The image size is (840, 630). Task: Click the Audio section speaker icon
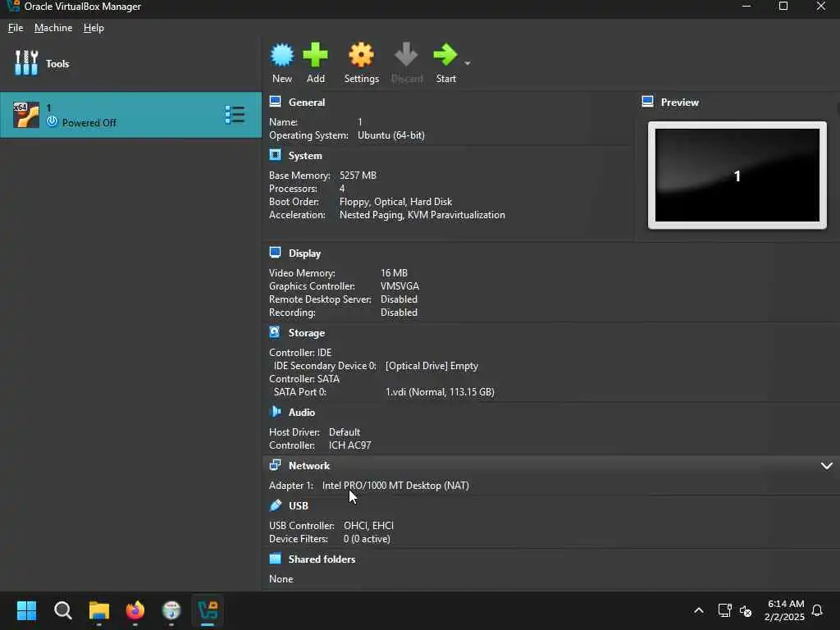click(276, 412)
